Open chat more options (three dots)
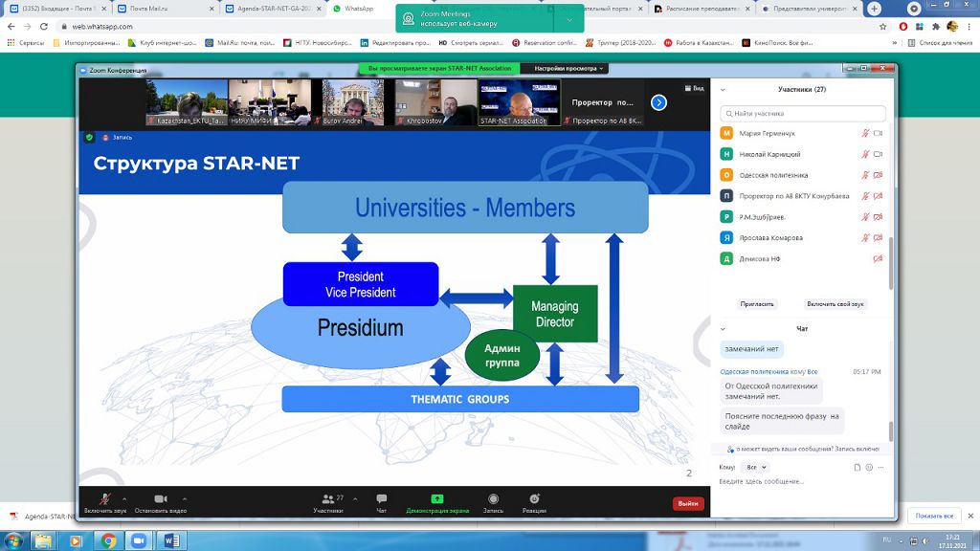 [880, 467]
